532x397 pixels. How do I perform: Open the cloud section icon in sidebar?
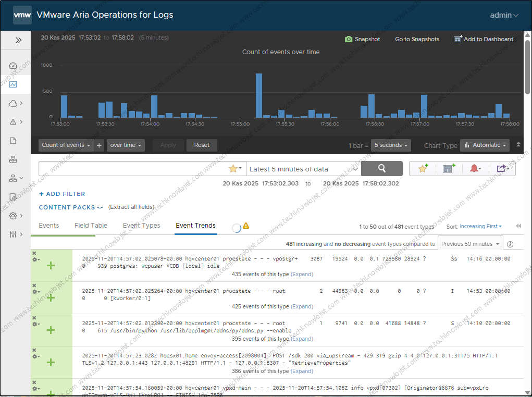pyautogui.click(x=13, y=103)
